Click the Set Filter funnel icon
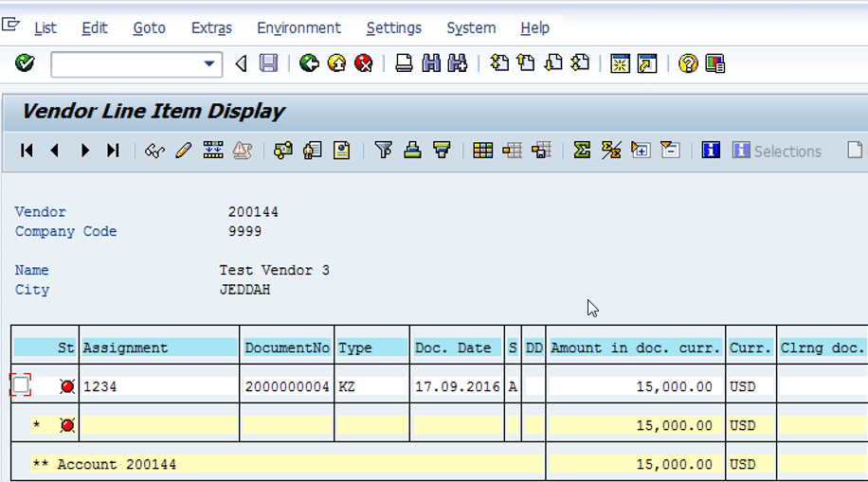Viewport: 868px width, 482px height. tap(383, 151)
